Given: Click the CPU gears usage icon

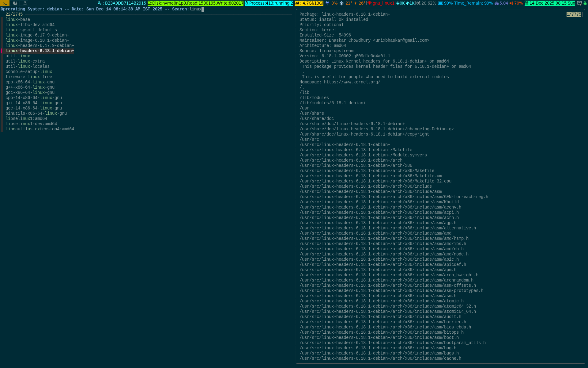Looking at the screenshot, I should 418,3.
